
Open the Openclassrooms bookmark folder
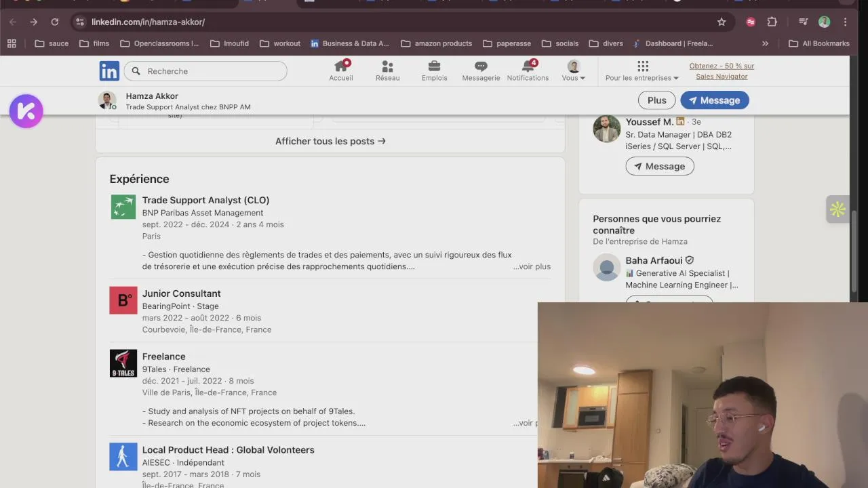[x=159, y=43]
